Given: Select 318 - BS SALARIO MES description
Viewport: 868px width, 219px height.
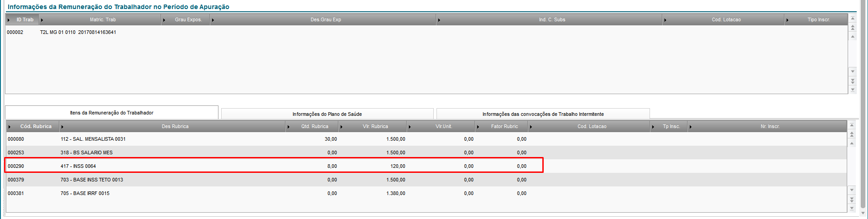Looking at the screenshot, I should coord(86,152).
